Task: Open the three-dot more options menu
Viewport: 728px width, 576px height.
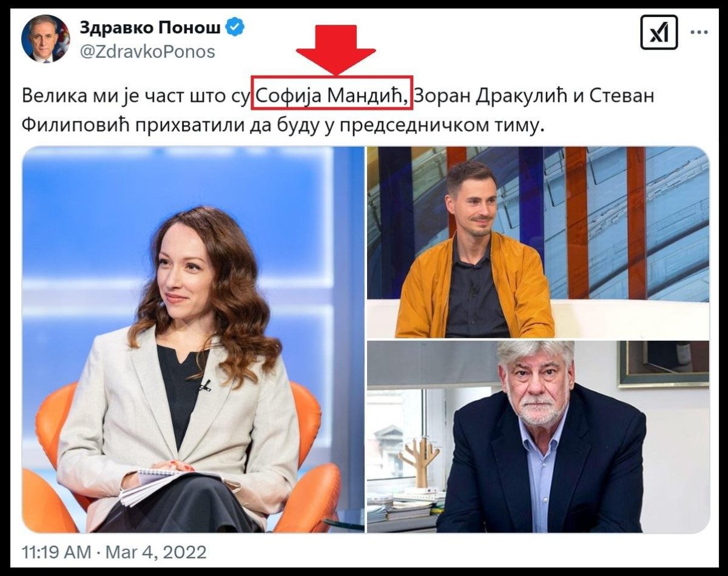Action: [x=699, y=33]
